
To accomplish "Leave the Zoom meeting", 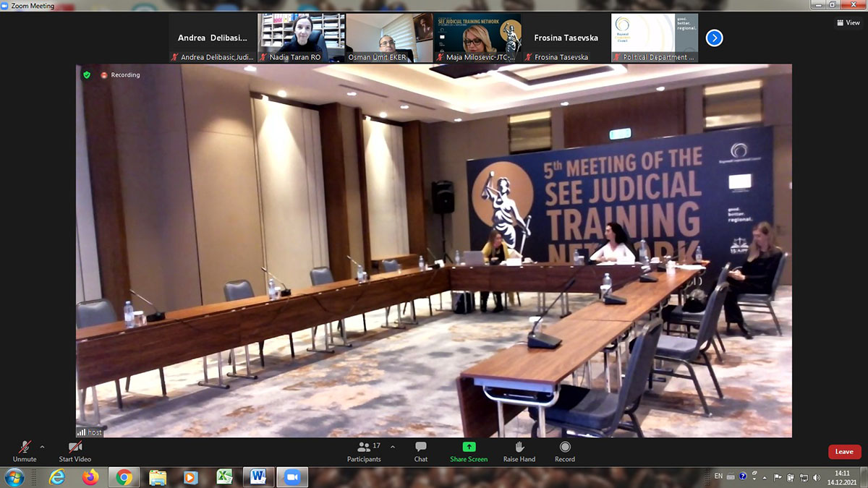I will coord(844,452).
